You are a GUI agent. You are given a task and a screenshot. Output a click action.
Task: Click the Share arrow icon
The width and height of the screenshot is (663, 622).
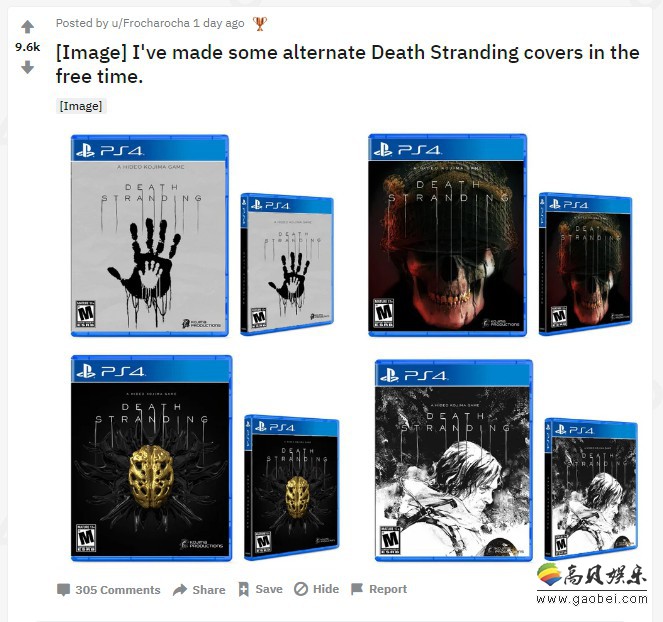(180, 589)
